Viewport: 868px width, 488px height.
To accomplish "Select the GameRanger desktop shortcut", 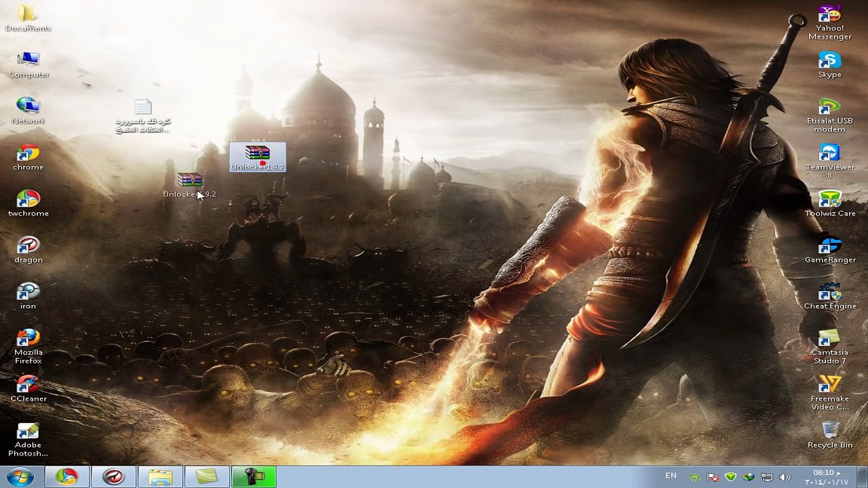I will tap(830, 250).
